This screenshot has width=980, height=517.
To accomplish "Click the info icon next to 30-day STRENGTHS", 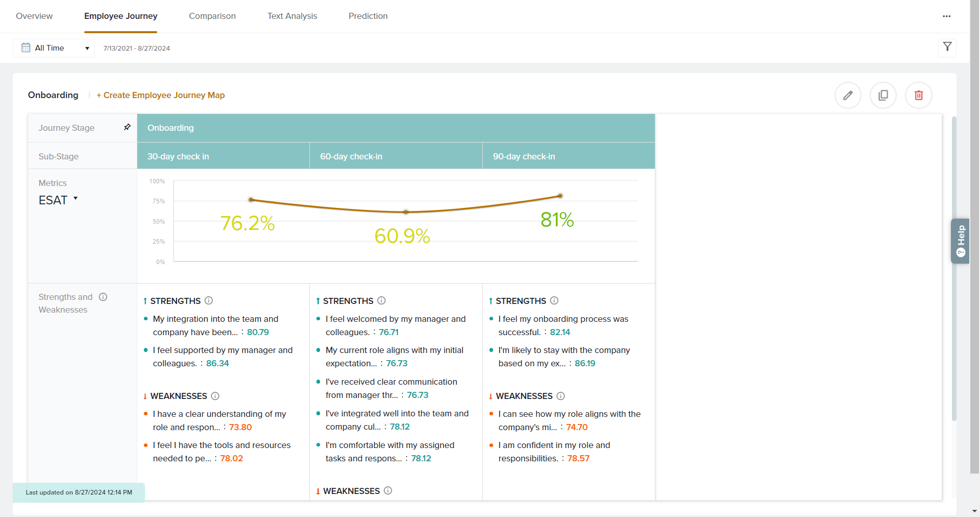I will [209, 300].
